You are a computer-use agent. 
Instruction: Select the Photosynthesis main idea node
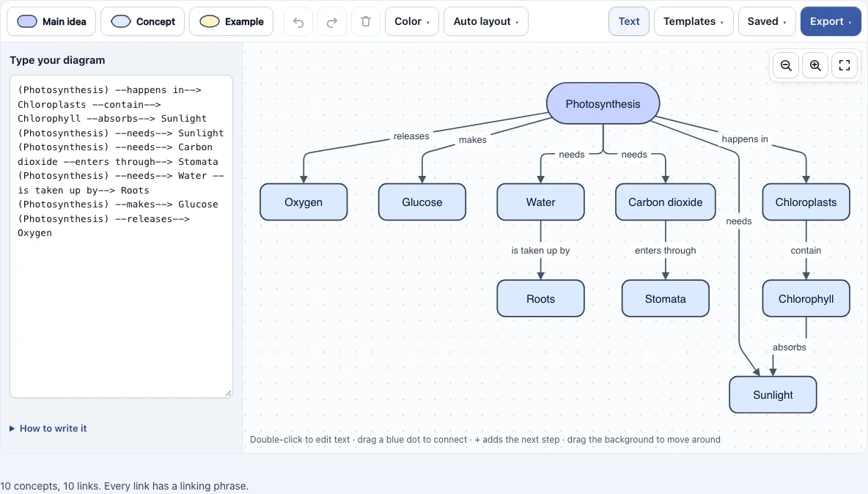pyautogui.click(x=603, y=103)
